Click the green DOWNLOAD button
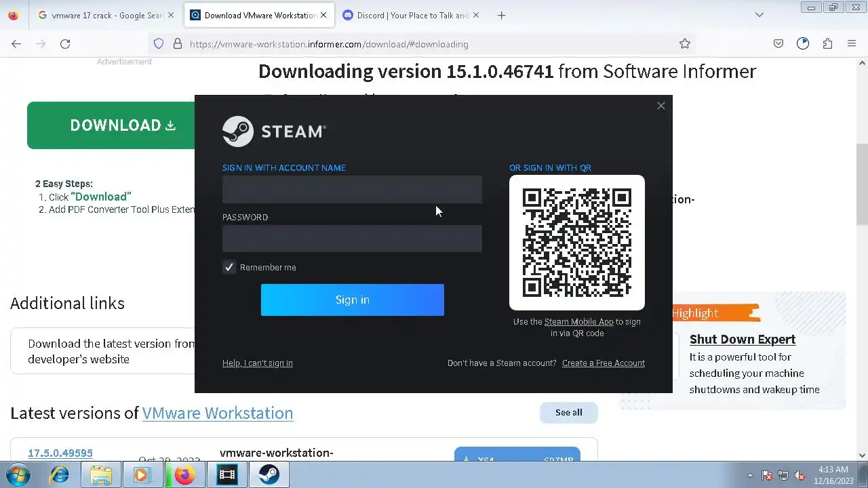The height and width of the screenshot is (488, 868). coord(111,125)
